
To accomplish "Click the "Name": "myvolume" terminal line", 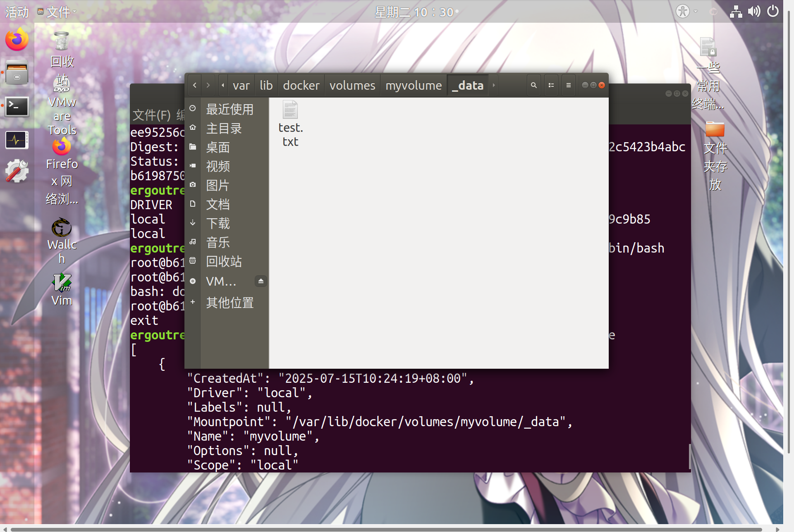I will click(253, 436).
